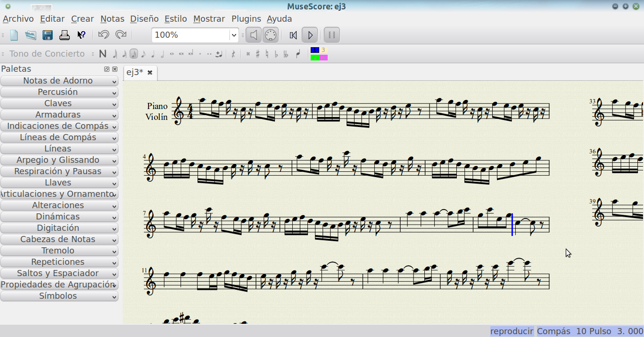
Task: Open the Editar menu
Action: (52, 19)
